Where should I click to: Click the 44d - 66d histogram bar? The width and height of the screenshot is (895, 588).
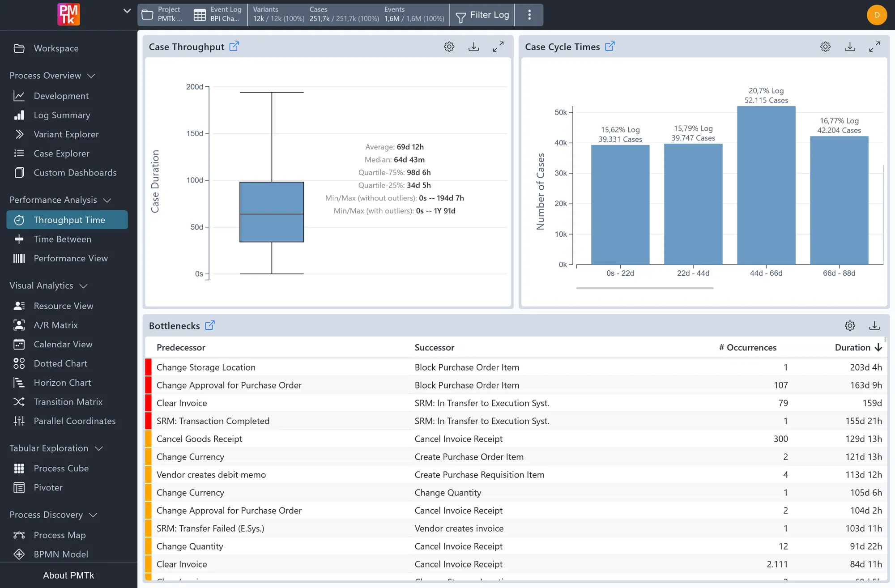766,185
